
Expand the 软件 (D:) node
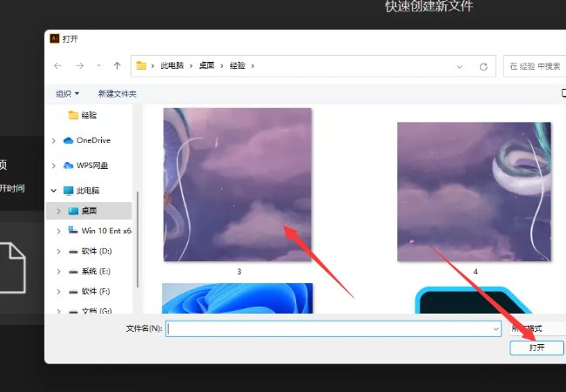58,251
